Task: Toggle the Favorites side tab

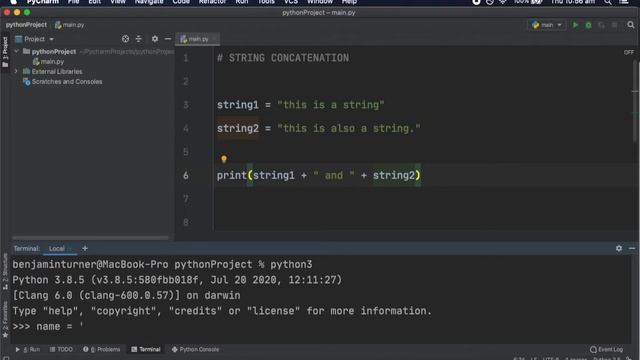Action: click(5, 321)
